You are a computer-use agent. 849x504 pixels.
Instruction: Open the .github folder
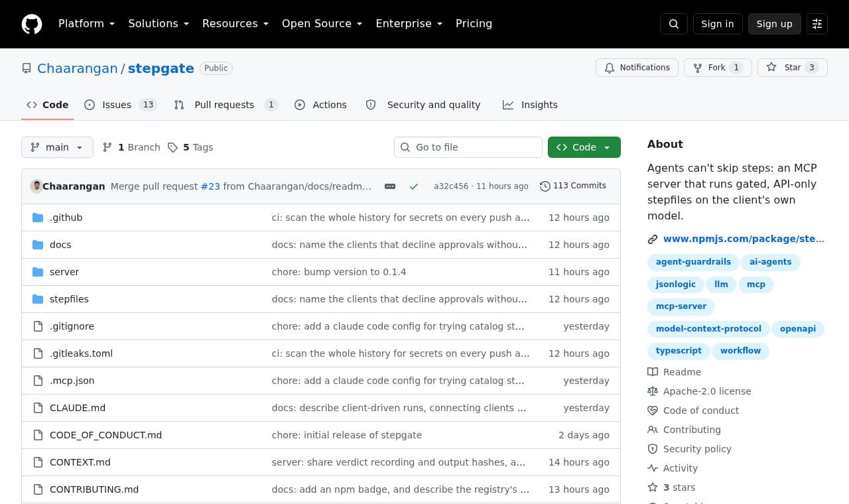[66, 218]
